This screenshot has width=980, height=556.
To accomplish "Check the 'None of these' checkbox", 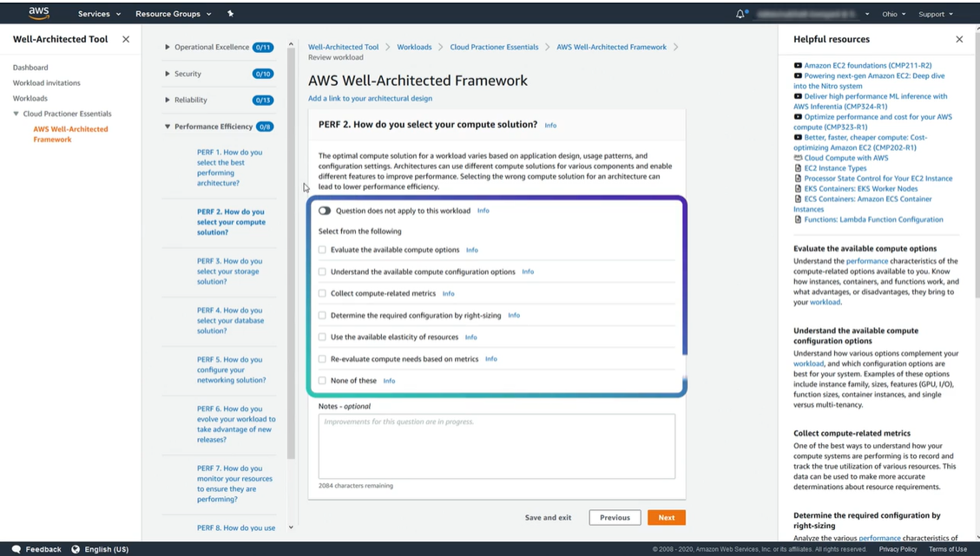I will (x=323, y=381).
